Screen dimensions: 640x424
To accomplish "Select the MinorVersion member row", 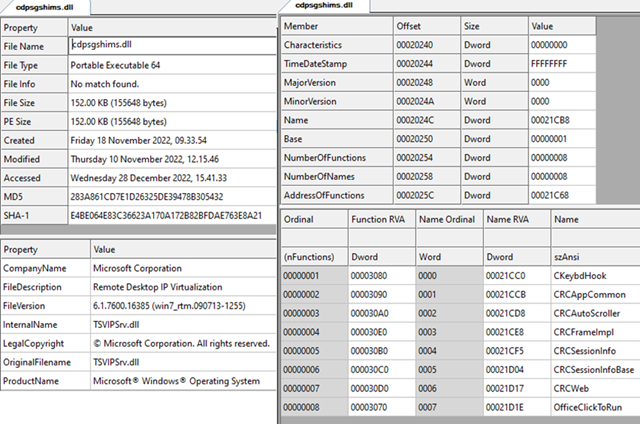I will [438, 101].
